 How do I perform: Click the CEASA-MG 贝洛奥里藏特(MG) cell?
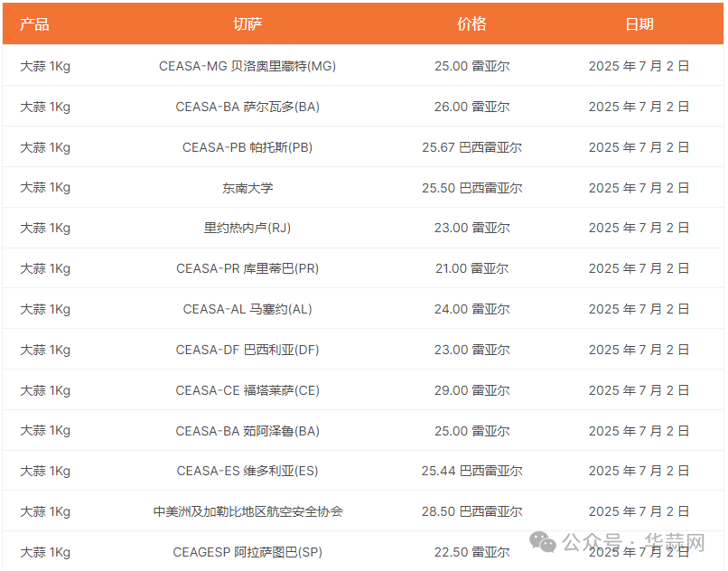[x=247, y=66]
